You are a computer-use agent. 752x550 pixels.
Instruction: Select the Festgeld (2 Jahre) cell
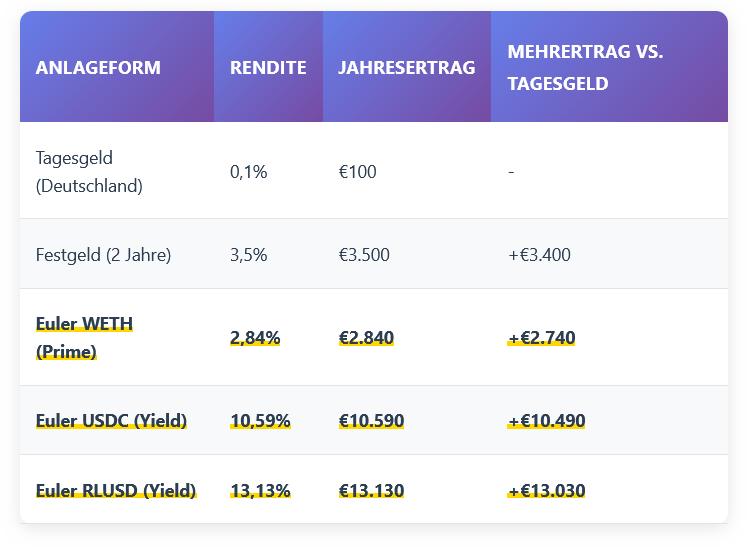pyautogui.click(x=103, y=255)
